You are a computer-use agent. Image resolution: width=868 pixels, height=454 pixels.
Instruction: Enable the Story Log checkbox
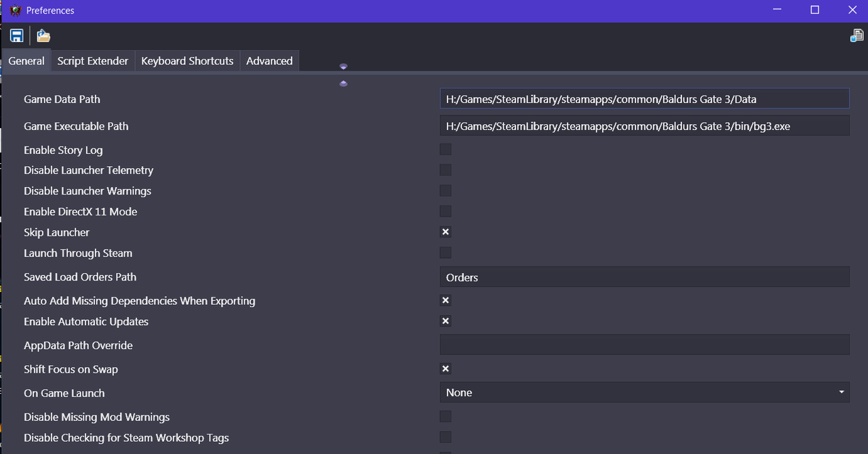[x=446, y=150]
